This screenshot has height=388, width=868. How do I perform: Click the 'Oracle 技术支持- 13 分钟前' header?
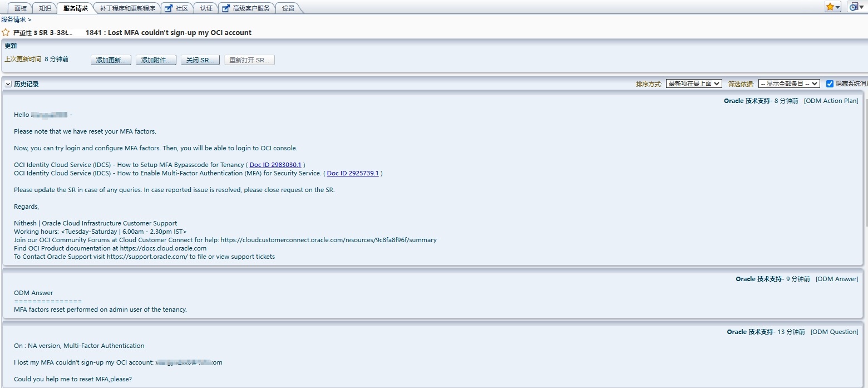766,332
